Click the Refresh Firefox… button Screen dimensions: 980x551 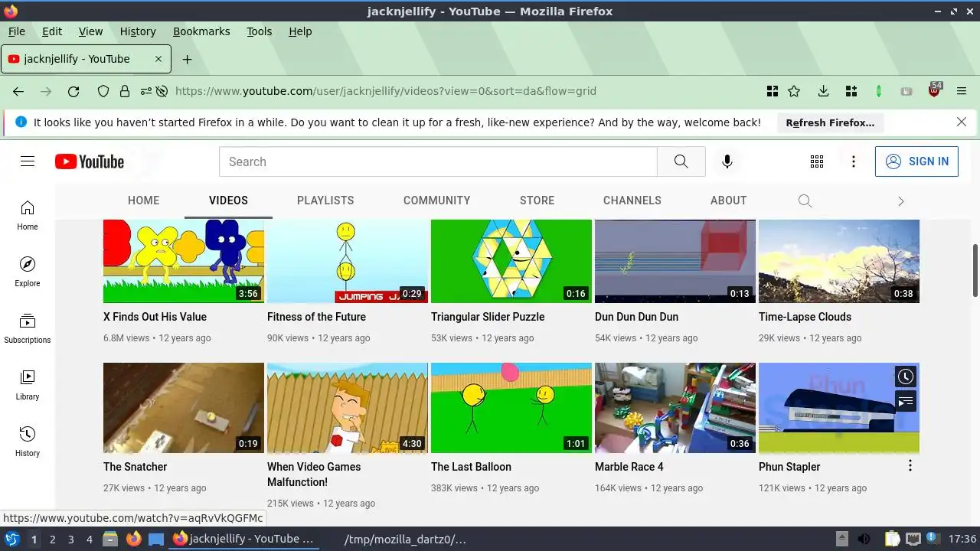[x=830, y=122]
